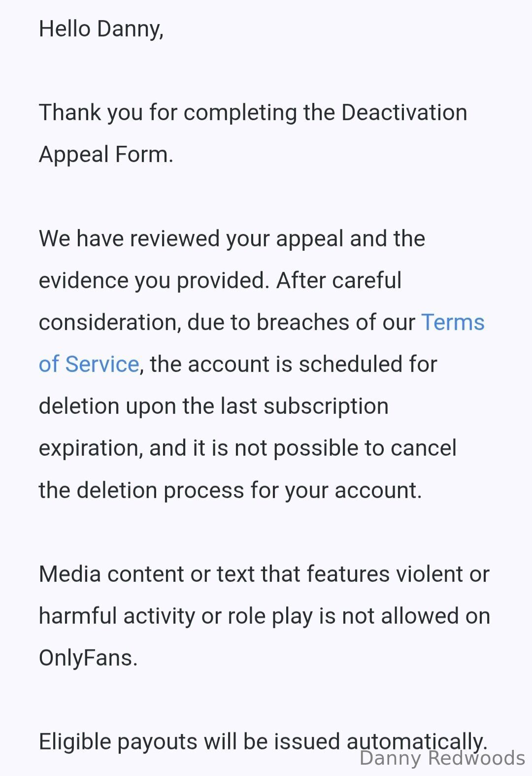Click the "deletion upon the last subscription" line
Viewport: 532px width, 776px height.
[x=213, y=406]
